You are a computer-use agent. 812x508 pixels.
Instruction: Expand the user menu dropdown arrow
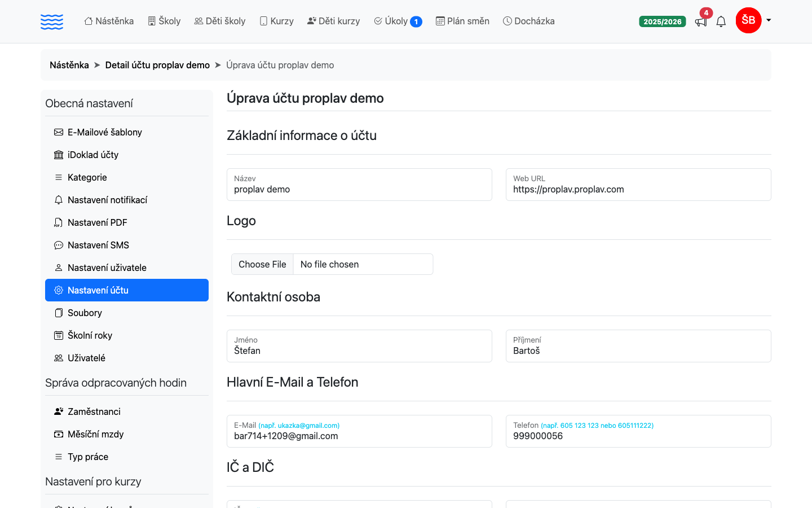[x=769, y=20]
